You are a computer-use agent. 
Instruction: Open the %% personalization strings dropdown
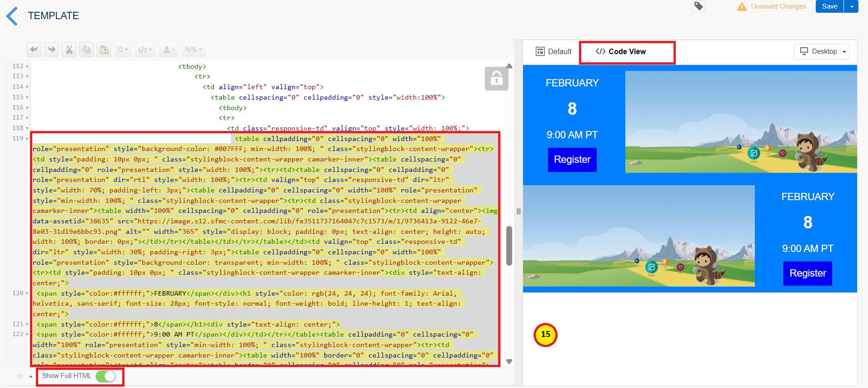point(193,50)
